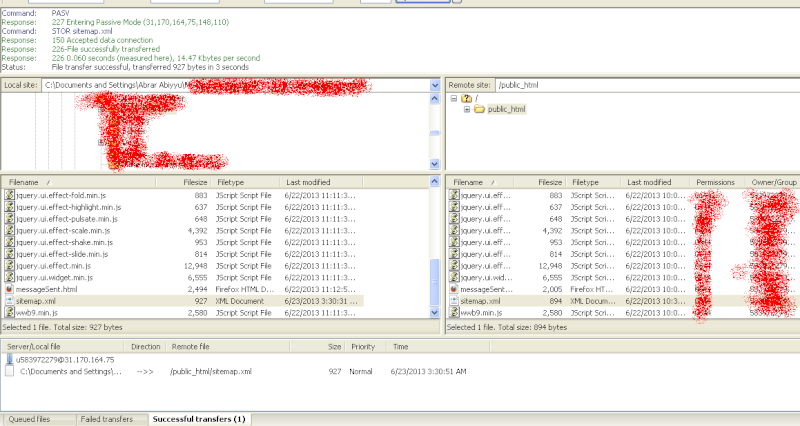
Task: Select local sitemap.xml filename text
Action: point(36,301)
